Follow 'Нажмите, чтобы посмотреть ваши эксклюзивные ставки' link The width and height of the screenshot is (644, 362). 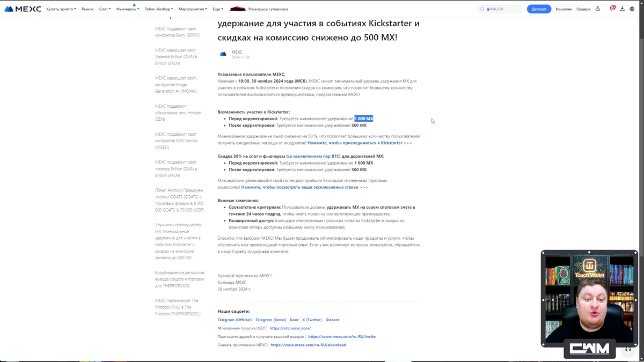point(304,187)
